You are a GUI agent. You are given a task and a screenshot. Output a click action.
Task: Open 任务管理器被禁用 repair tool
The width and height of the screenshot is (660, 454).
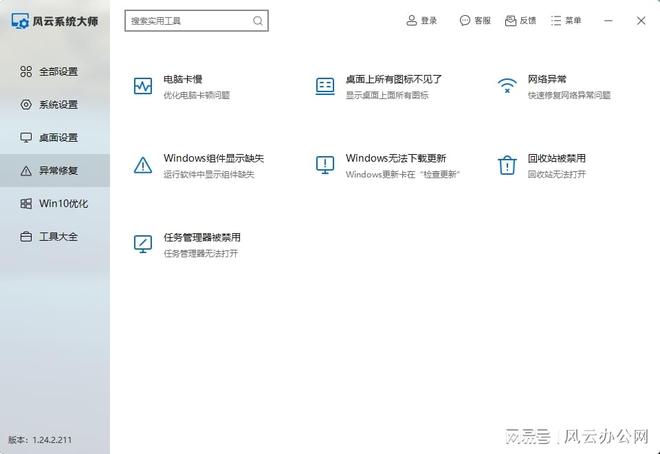click(202, 237)
